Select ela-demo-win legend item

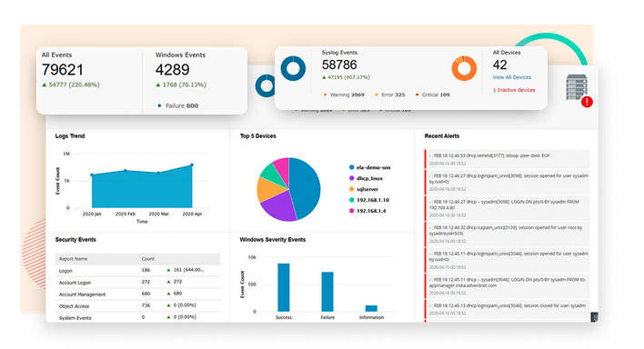click(369, 167)
